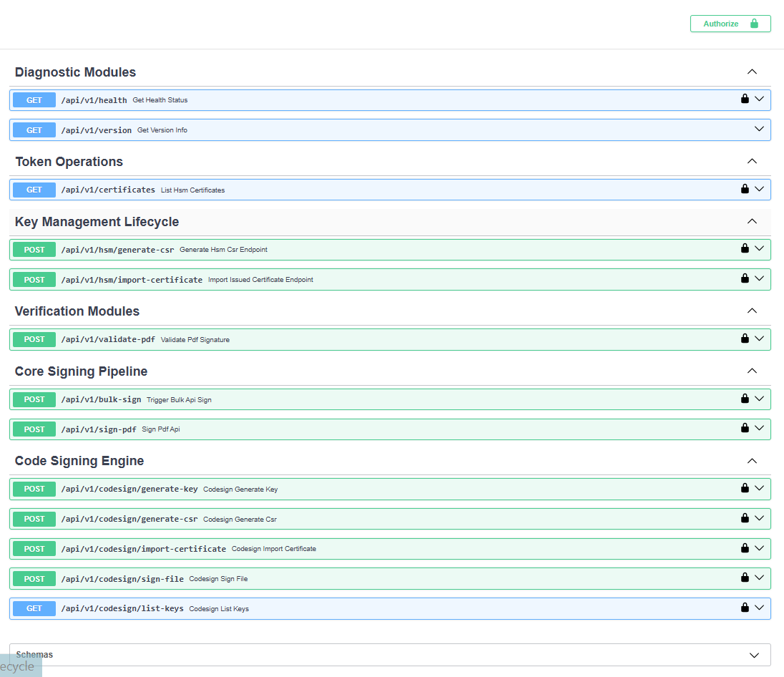Open the /api/v1/hsm/generate-csr path link
This screenshot has height=677, width=784.
pos(117,250)
